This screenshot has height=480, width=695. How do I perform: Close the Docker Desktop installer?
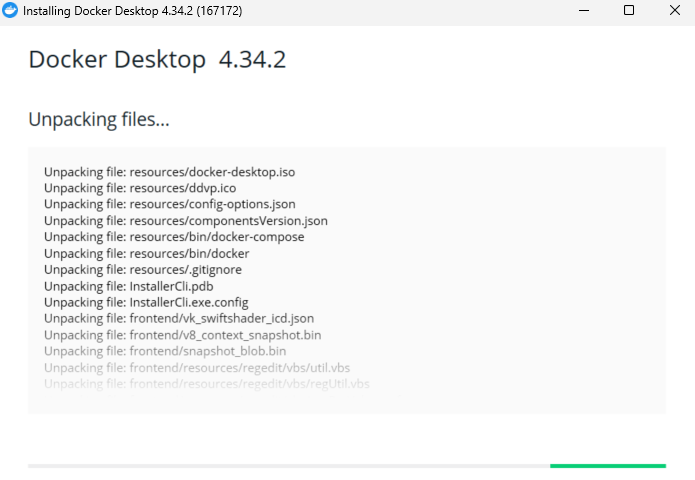point(674,10)
